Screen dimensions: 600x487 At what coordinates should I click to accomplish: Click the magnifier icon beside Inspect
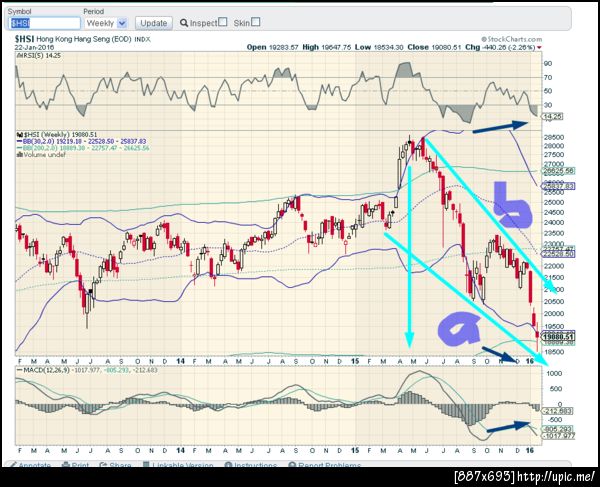(184, 23)
